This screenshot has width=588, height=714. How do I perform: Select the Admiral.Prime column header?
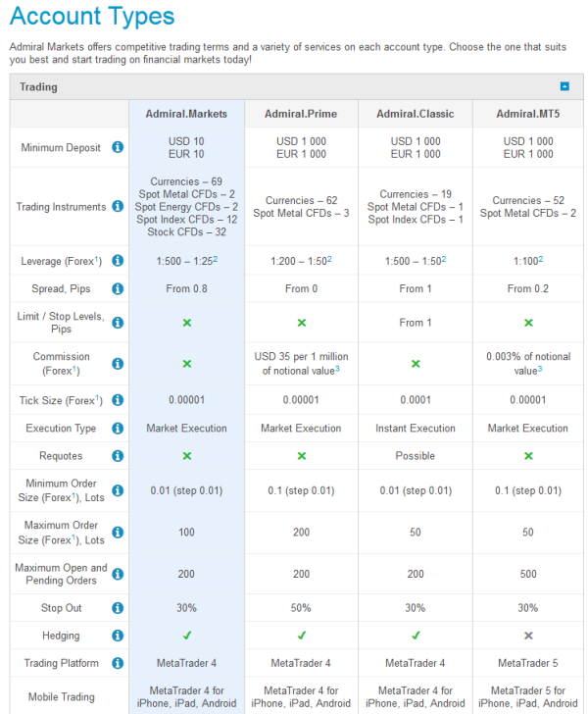(x=301, y=114)
